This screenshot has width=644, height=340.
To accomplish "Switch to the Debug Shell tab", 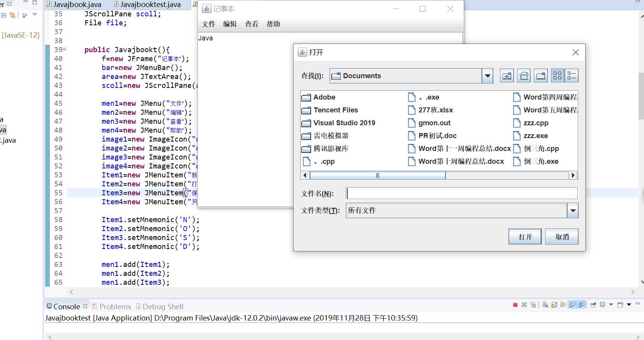I will tap(159, 307).
